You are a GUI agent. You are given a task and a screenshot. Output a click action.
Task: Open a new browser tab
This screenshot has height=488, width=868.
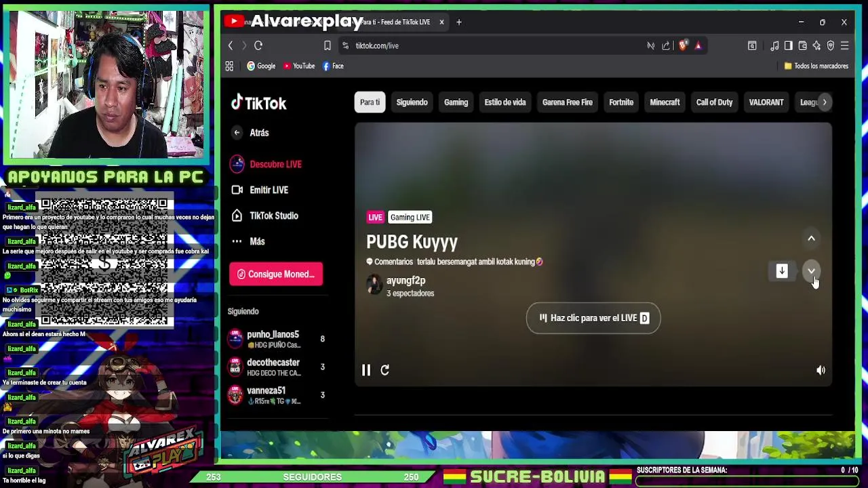click(x=459, y=22)
